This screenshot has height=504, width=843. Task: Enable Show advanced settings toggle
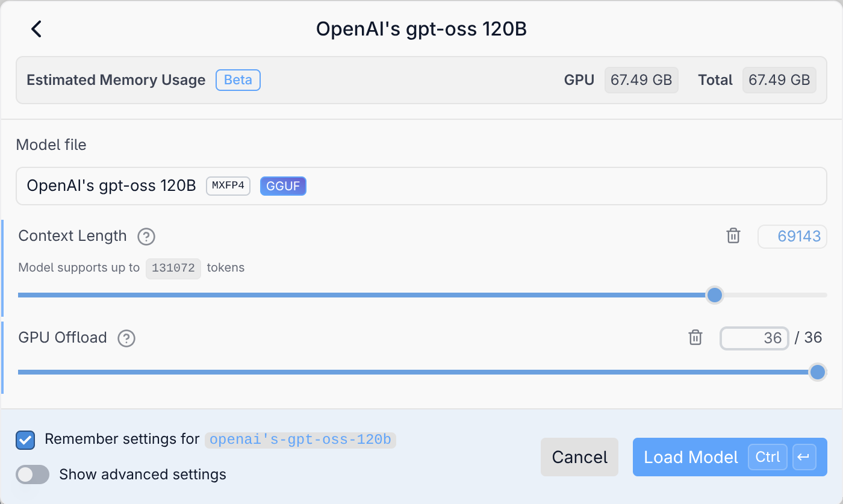(x=33, y=474)
